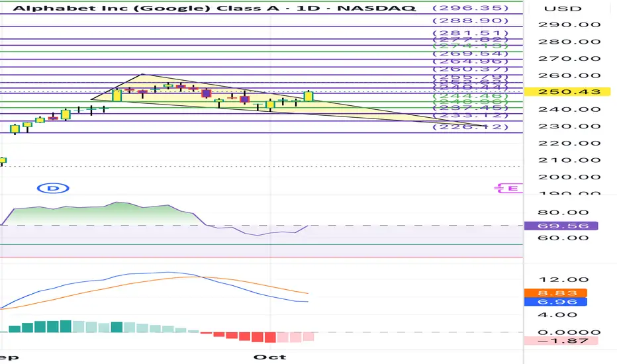This screenshot has height=364, width=617.
Task: Click the latest candlestick at the breakout
Action: coord(308,96)
